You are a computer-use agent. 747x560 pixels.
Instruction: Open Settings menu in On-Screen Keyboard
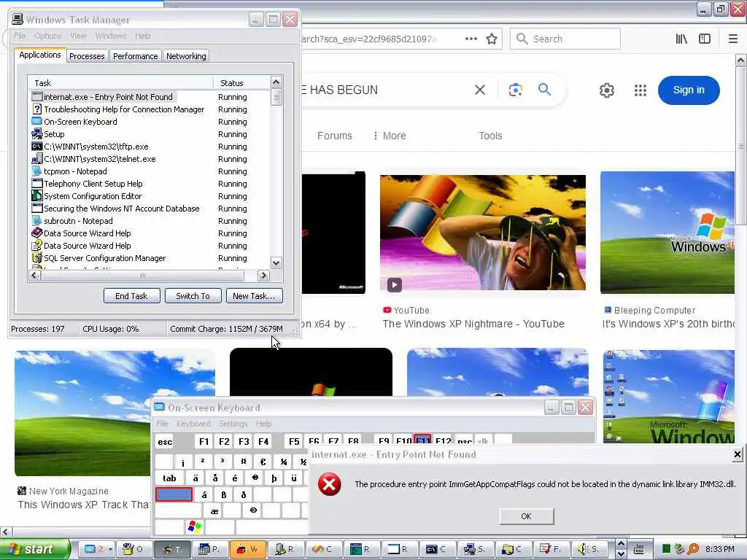(233, 424)
